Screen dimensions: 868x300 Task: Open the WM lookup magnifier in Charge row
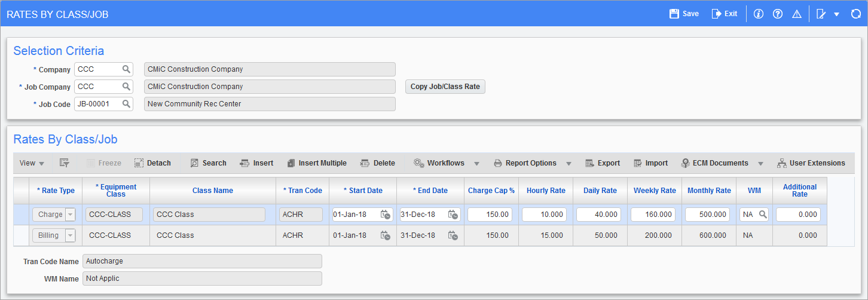coord(763,215)
